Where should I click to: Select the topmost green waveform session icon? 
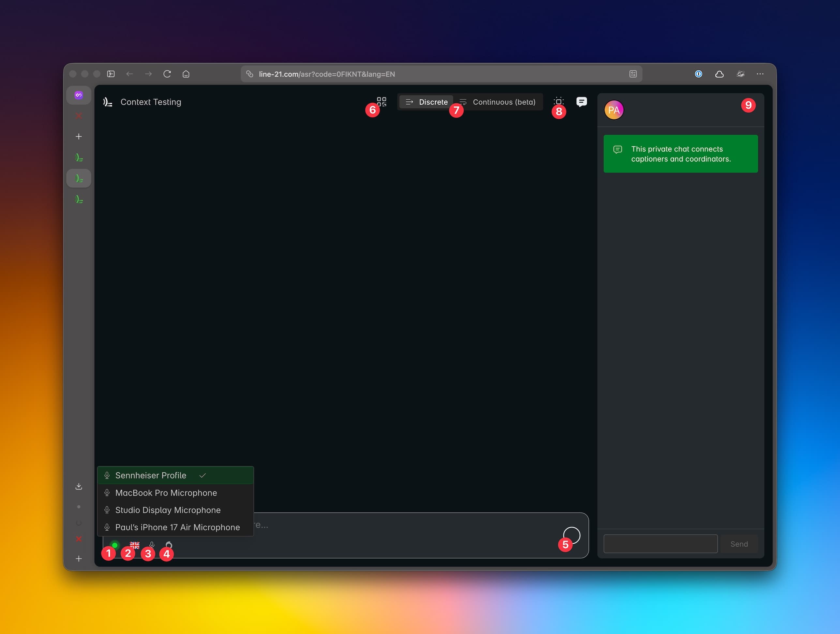tap(79, 157)
